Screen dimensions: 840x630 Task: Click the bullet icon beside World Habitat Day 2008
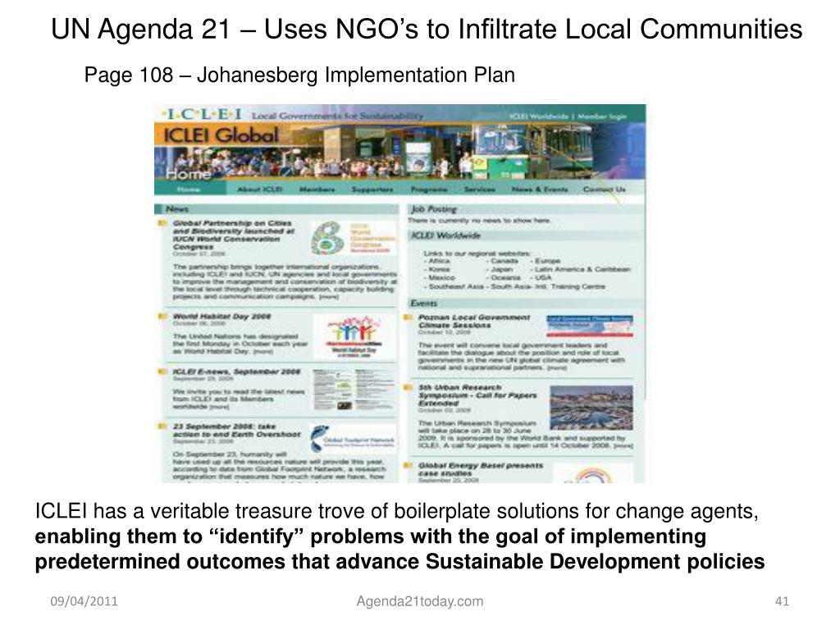163,317
